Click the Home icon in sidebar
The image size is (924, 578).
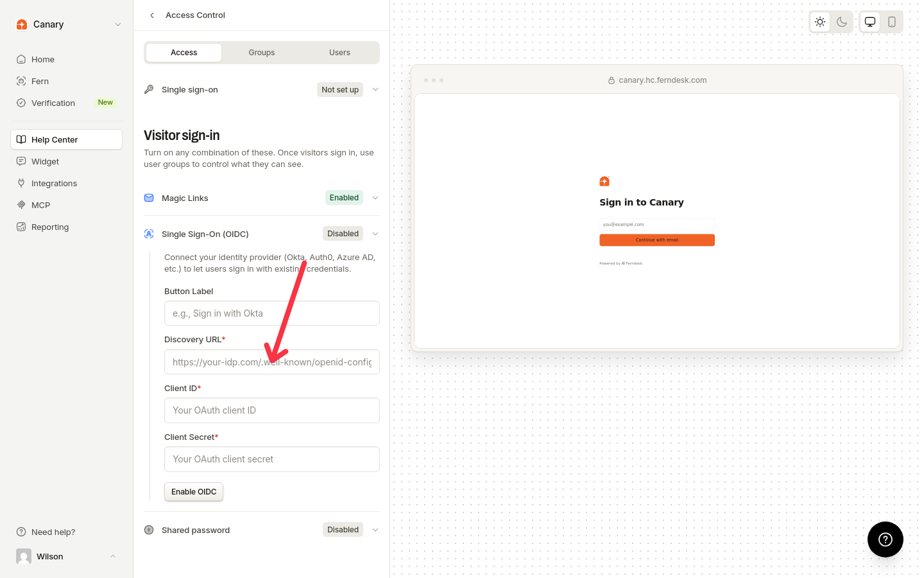(x=21, y=59)
